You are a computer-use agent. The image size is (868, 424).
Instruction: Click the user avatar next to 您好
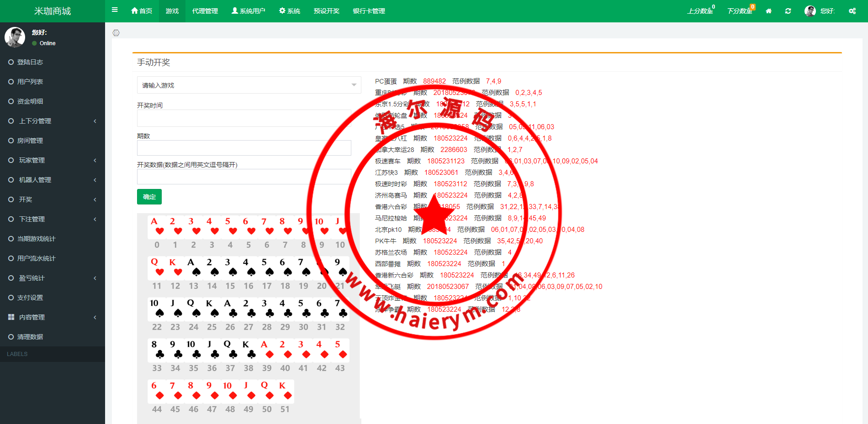810,10
